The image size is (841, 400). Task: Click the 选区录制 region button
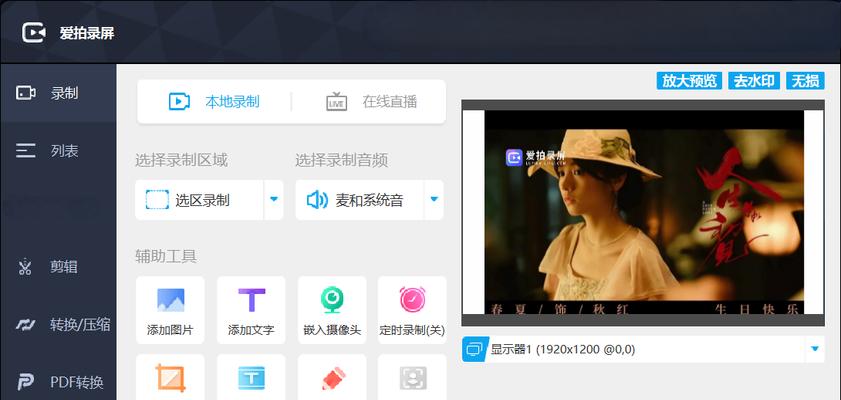pyautogui.click(x=199, y=200)
